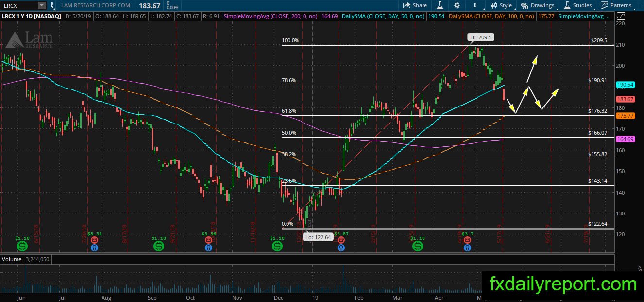This screenshot has height=302, width=644.
Task: Select the 38.2% Fibonacci level label
Action: coord(289,154)
